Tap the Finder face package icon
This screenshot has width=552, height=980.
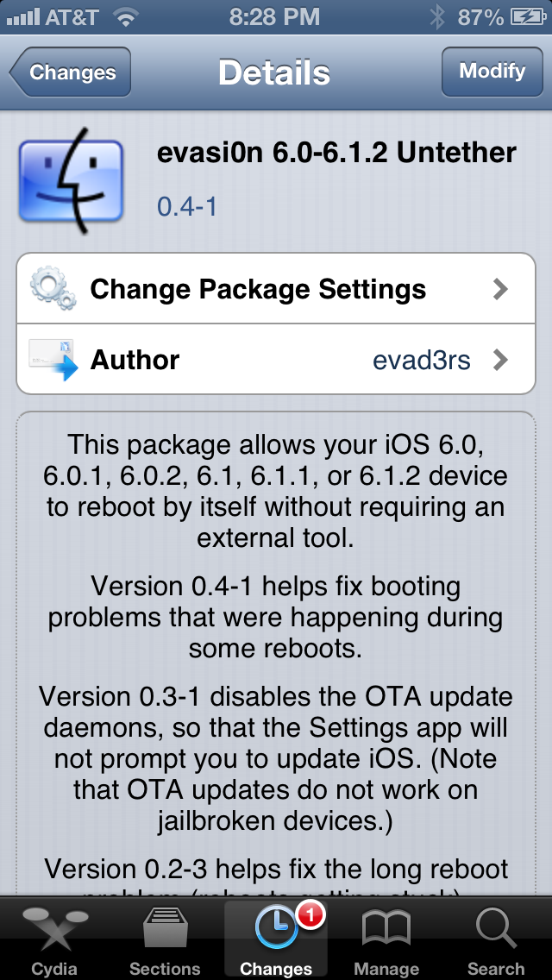click(71, 180)
